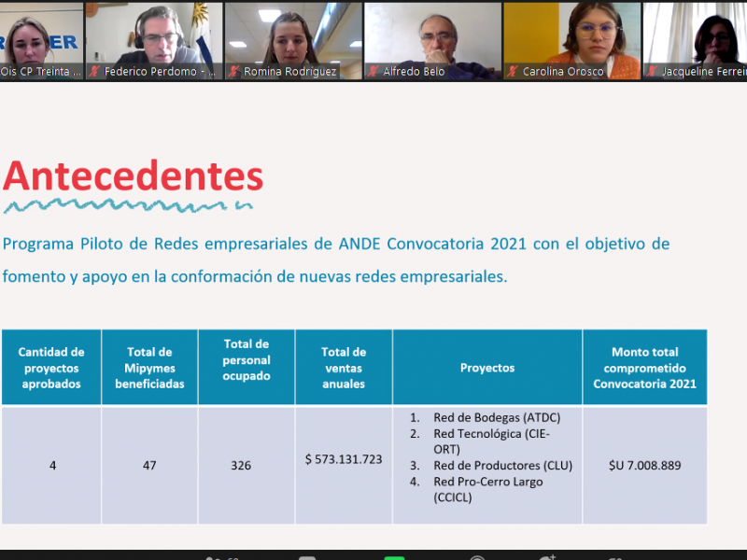Click the 'Proyectos' table header
The height and width of the screenshot is (560, 747).
tap(487, 368)
